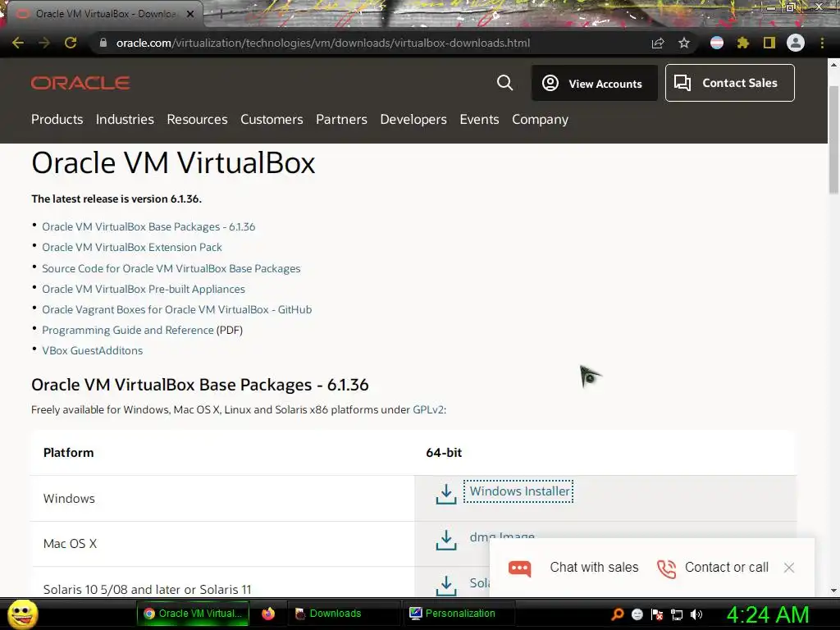Viewport: 840px width, 630px height.
Task: Open the Chrome profile avatar
Action: tap(796, 43)
